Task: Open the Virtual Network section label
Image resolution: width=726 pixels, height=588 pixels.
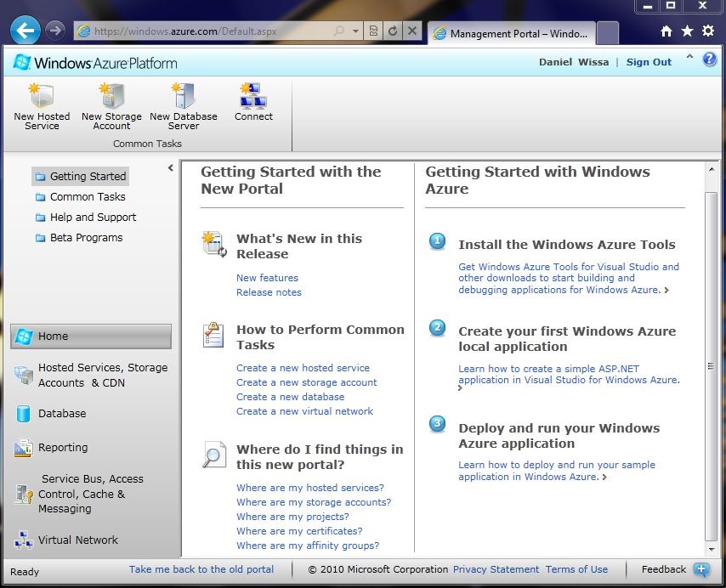Action: coord(78,540)
